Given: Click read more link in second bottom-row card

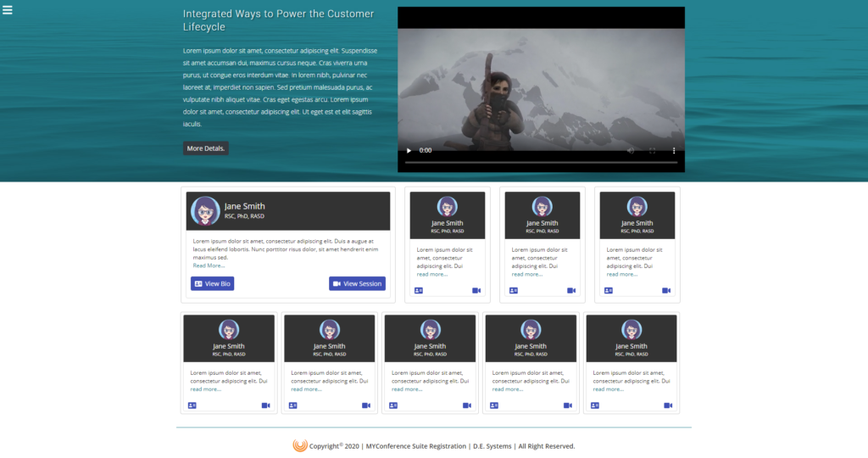Looking at the screenshot, I should point(306,389).
